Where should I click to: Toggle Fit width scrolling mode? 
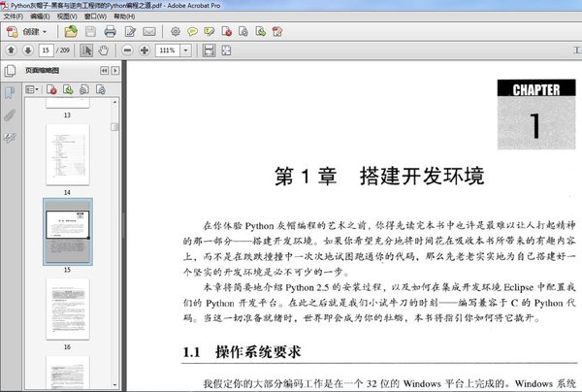[x=209, y=50]
